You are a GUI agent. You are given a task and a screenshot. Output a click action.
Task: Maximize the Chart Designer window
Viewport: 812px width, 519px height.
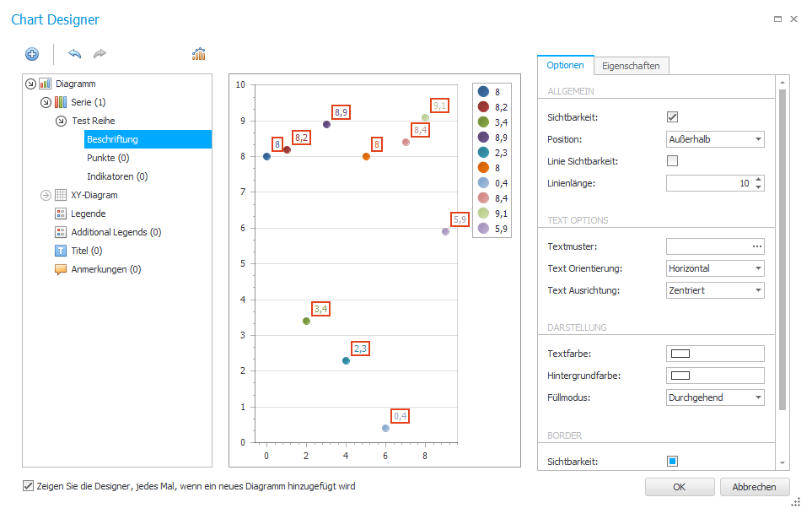tap(777, 19)
